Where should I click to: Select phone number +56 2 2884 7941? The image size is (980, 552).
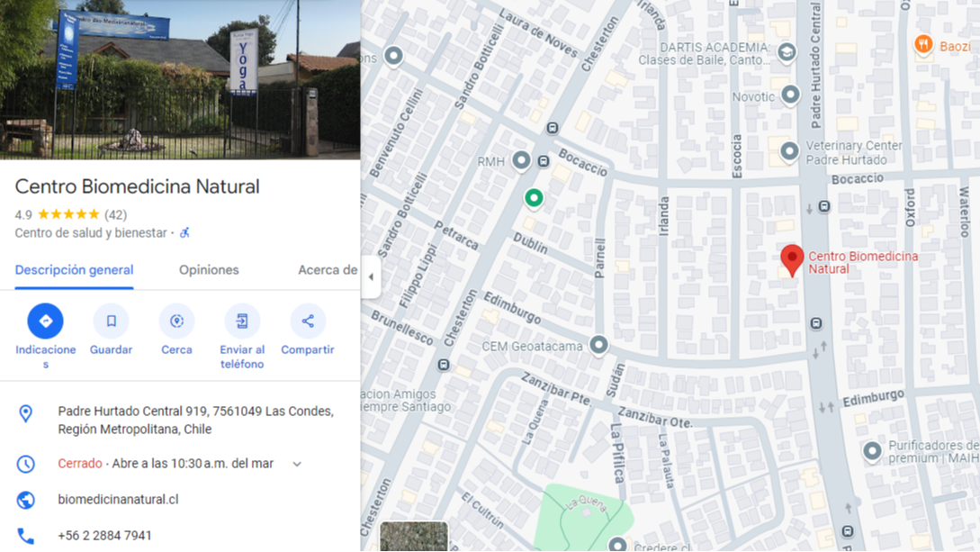point(104,536)
